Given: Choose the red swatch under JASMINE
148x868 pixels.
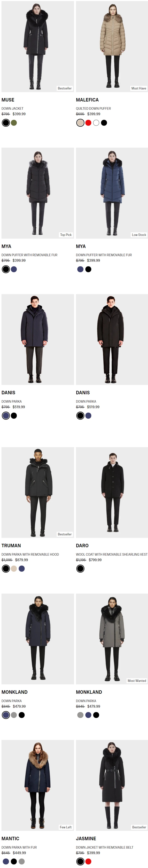Looking at the screenshot, I should coord(88,861).
